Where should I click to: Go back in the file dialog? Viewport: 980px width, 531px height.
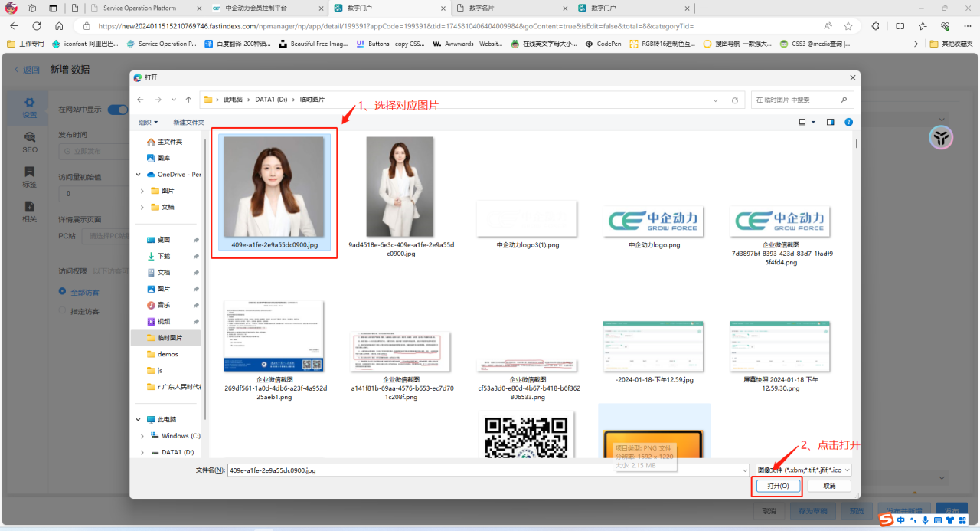click(140, 100)
